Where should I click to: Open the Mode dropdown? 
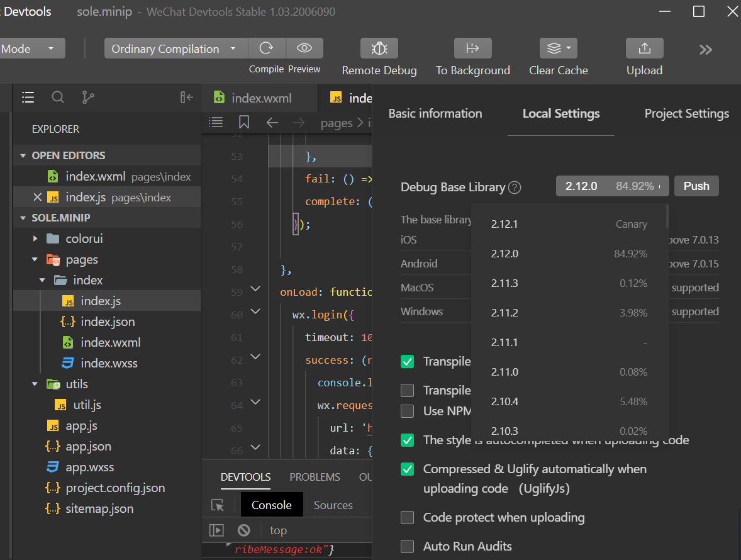coord(31,48)
